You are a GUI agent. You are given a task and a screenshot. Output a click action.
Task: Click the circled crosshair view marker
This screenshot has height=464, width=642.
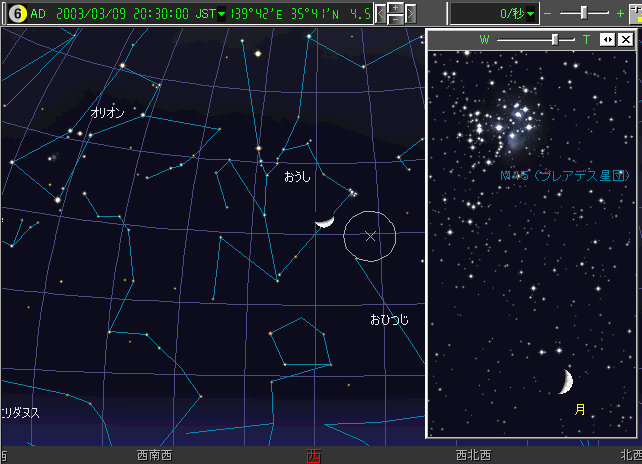click(370, 236)
